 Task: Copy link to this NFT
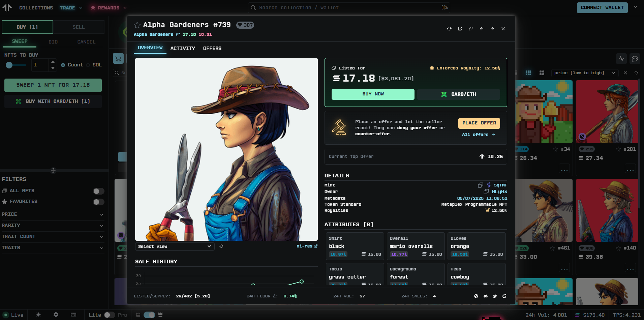[471, 29]
